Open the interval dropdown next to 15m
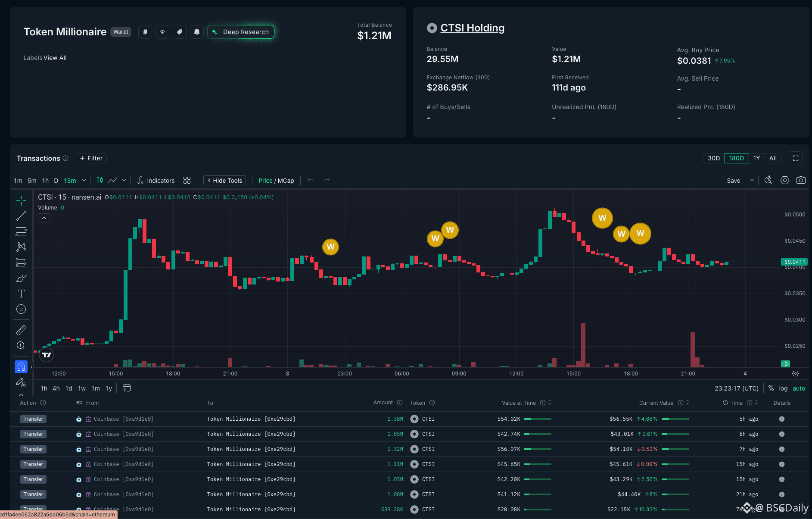The width and height of the screenshot is (812, 519). click(84, 180)
